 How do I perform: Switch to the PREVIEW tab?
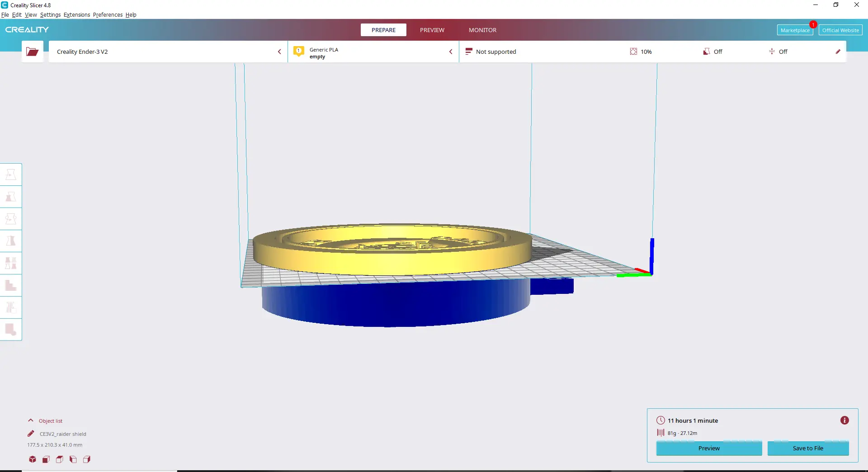pos(432,30)
